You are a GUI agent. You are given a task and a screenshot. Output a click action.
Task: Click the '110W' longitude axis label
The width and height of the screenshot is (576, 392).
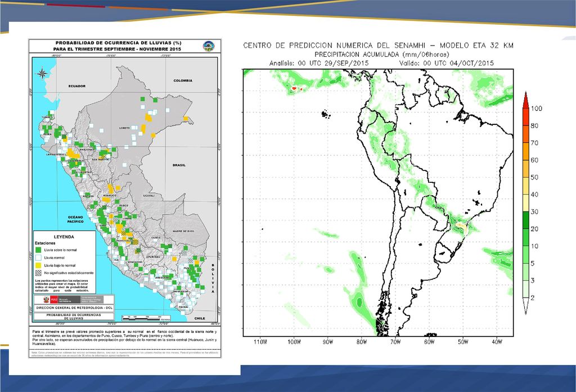pyautogui.click(x=260, y=342)
